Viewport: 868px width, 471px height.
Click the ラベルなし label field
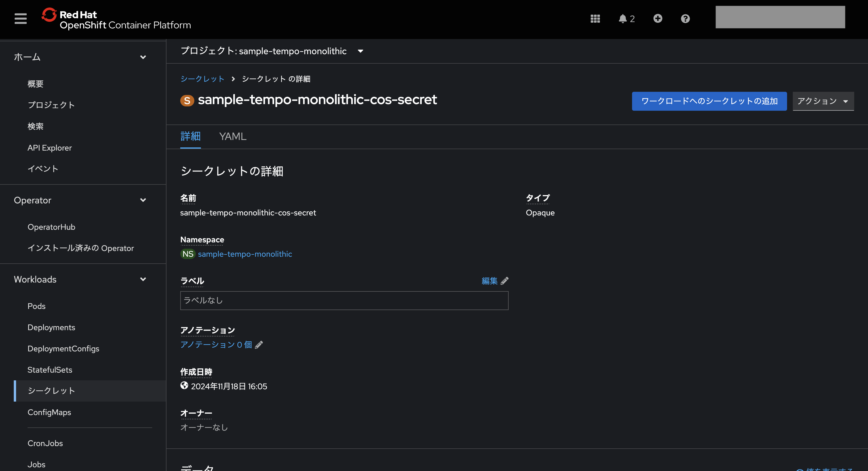[x=344, y=300]
